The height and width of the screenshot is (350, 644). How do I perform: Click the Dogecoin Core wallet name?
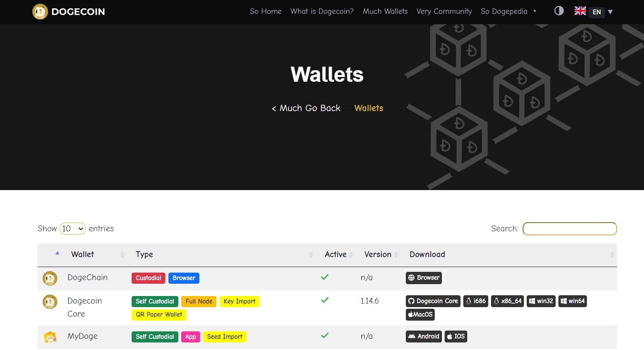(84, 307)
